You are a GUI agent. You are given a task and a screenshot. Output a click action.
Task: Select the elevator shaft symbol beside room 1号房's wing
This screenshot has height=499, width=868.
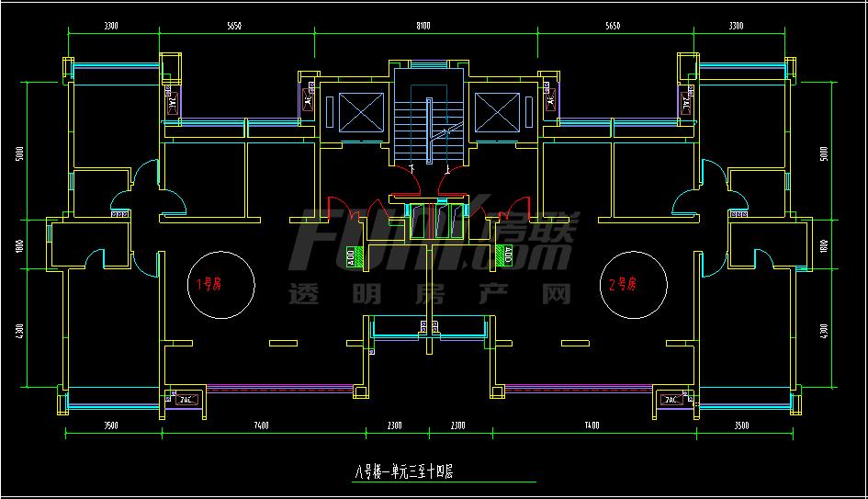click(x=361, y=112)
